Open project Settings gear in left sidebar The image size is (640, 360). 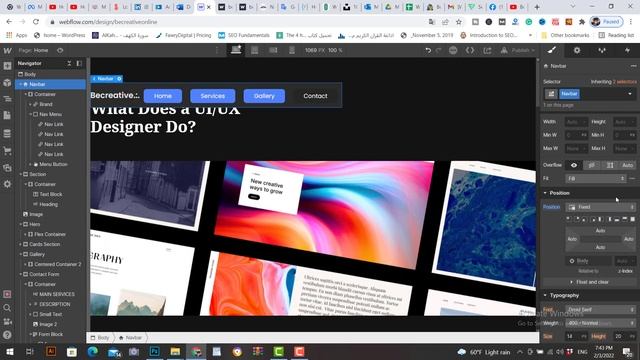[7, 184]
